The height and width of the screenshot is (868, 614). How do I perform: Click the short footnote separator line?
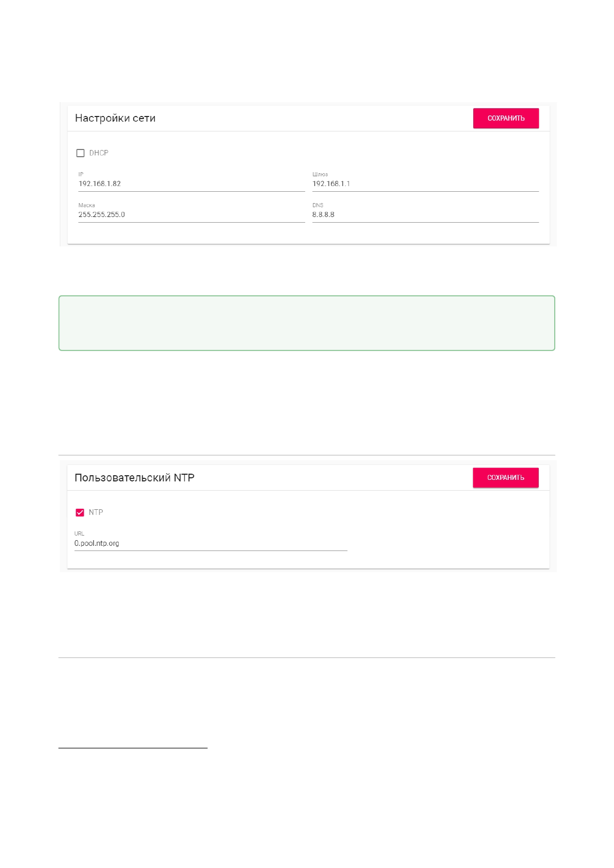[132, 747]
